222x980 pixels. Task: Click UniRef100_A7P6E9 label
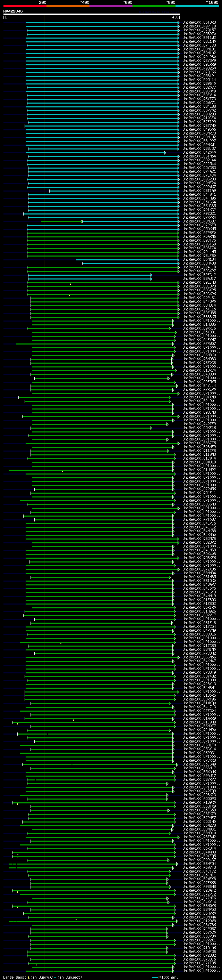(199, 225)
